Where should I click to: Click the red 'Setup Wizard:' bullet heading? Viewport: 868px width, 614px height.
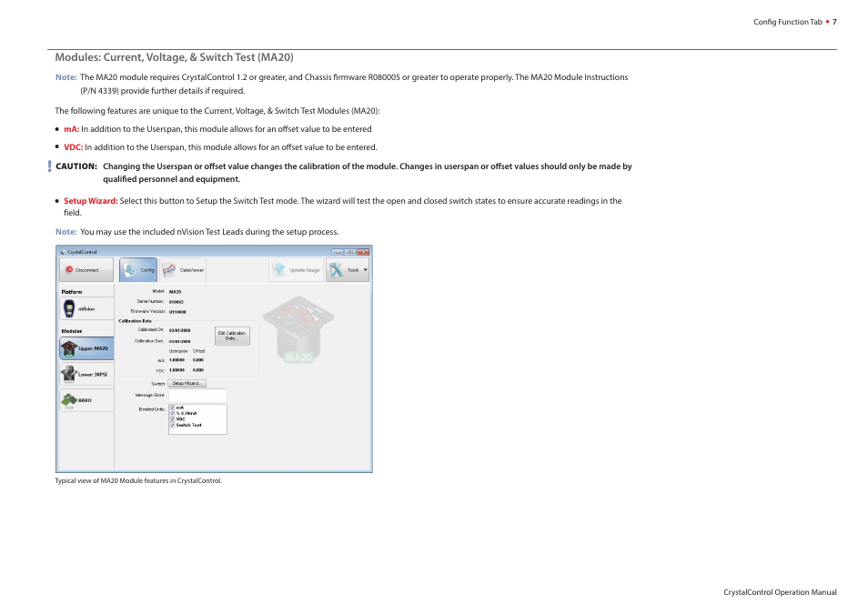tap(91, 200)
